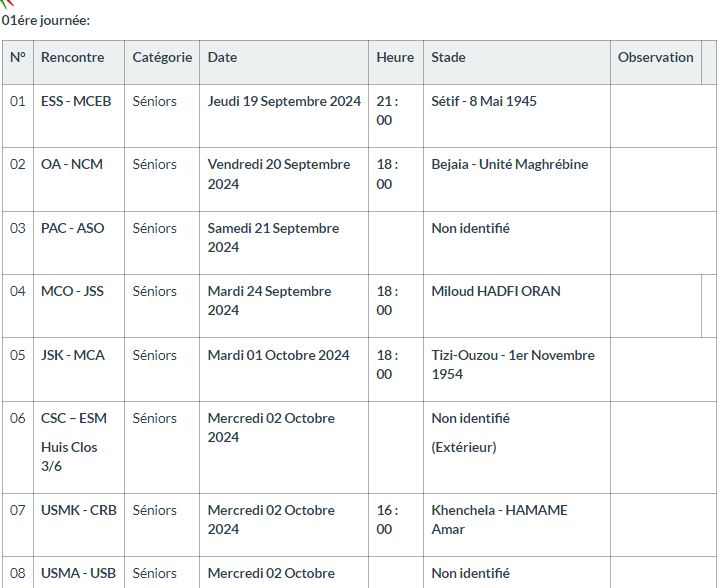The width and height of the screenshot is (720, 588).
Task: Select the JSK - MCA match cell
Action: point(79,370)
